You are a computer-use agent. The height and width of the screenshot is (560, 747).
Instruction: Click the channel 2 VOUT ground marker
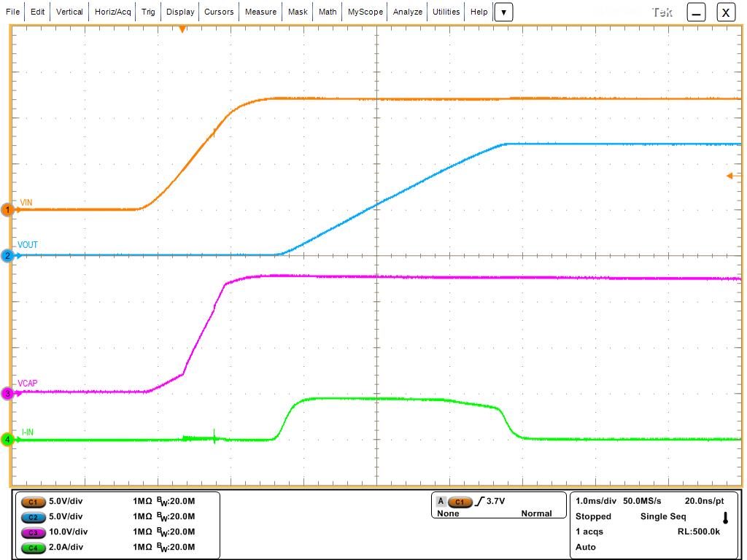pyautogui.click(x=8, y=255)
